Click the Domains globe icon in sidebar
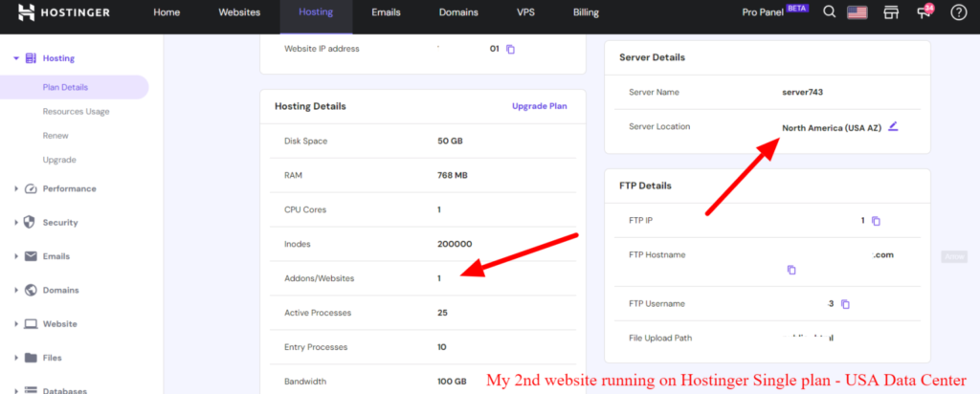 (31, 291)
